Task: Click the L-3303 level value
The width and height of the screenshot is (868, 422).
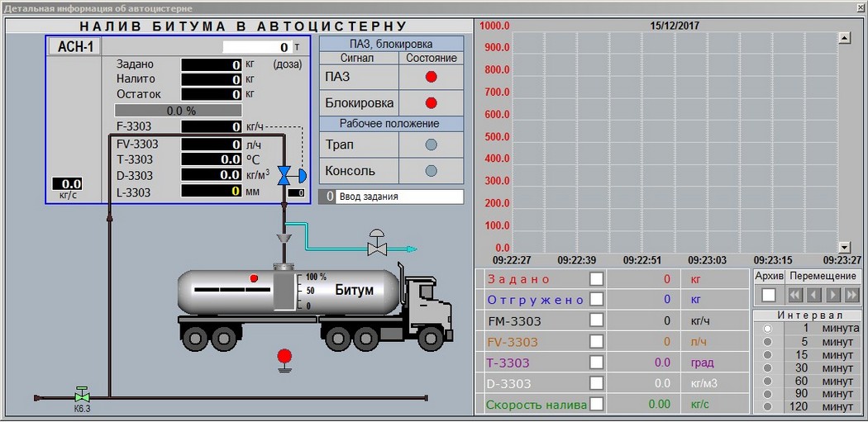Action: 212,192
